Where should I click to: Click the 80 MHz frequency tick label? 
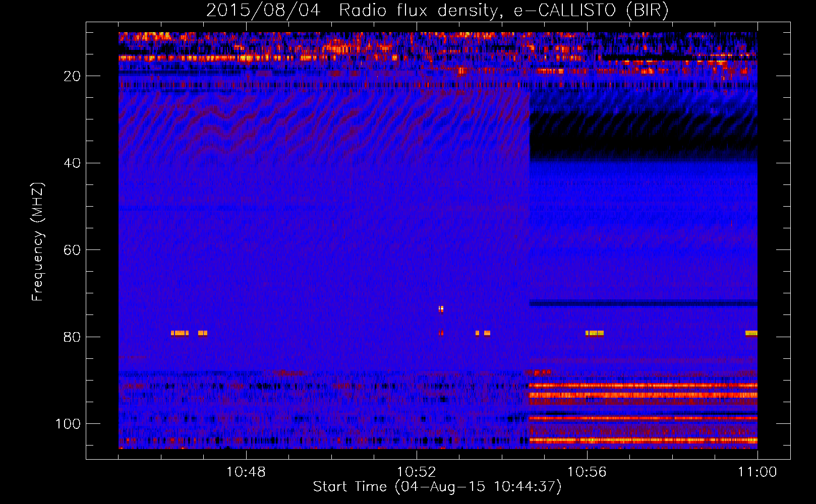tap(72, 337)
